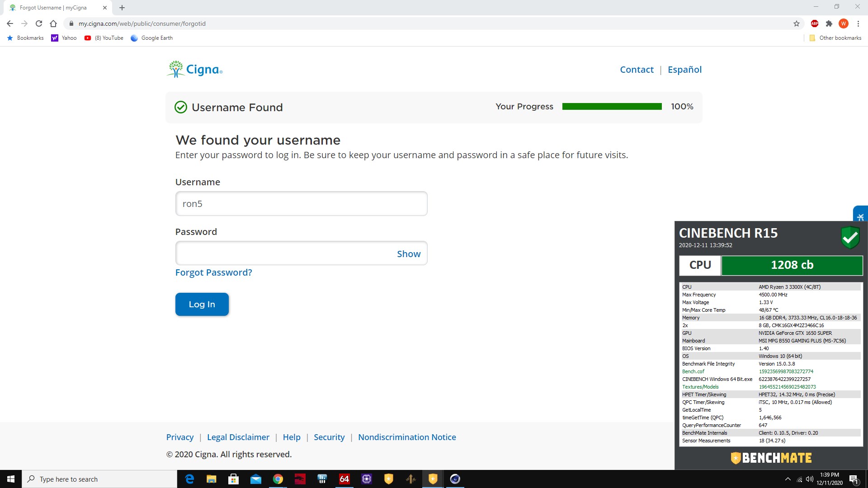Open the clock showing 1:39 PM
This screenshot has width=868, height=488.
(830, 479)
